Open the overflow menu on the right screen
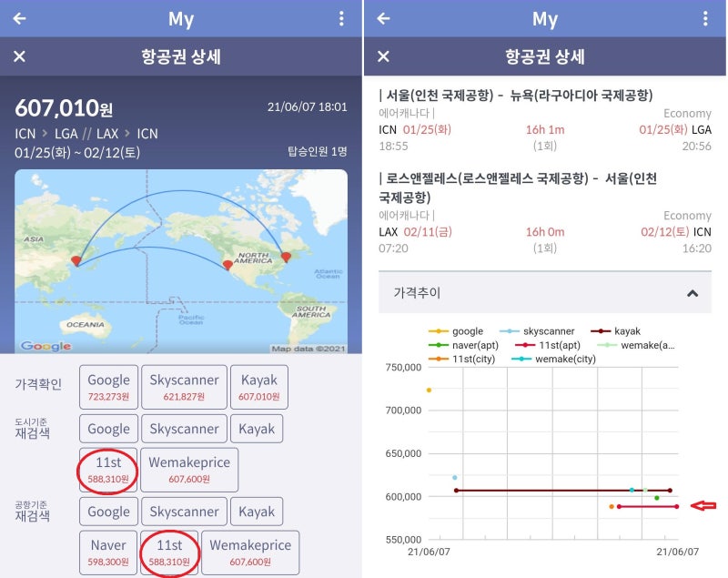 [x=706, y=18]
